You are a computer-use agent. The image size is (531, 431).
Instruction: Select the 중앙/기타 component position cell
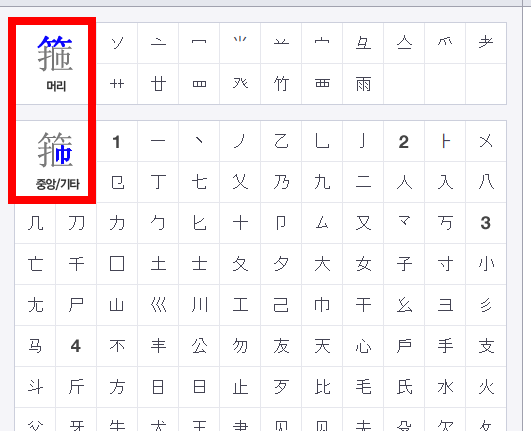(56, 161)
